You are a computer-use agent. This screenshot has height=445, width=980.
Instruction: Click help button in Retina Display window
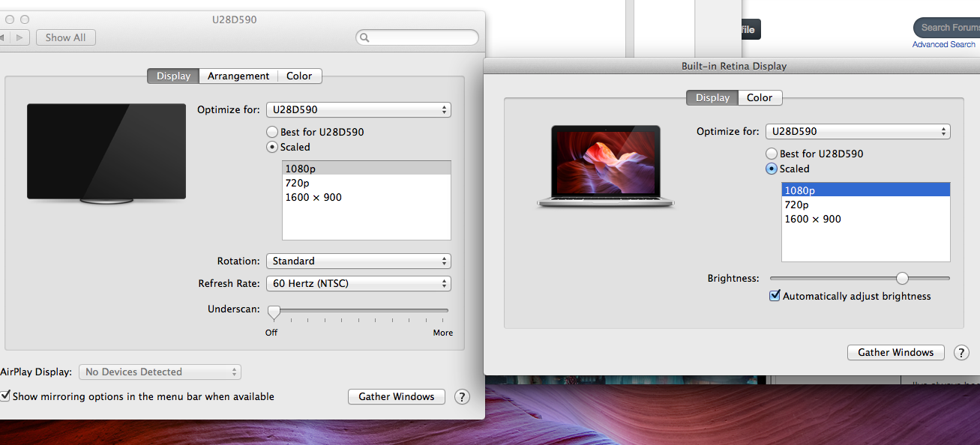click(961, 353)
